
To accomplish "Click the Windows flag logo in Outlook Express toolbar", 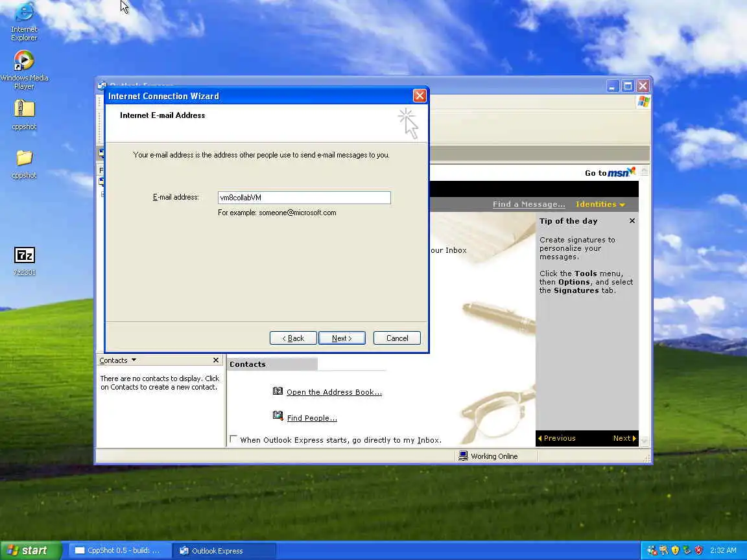I will tap(644, 101).
